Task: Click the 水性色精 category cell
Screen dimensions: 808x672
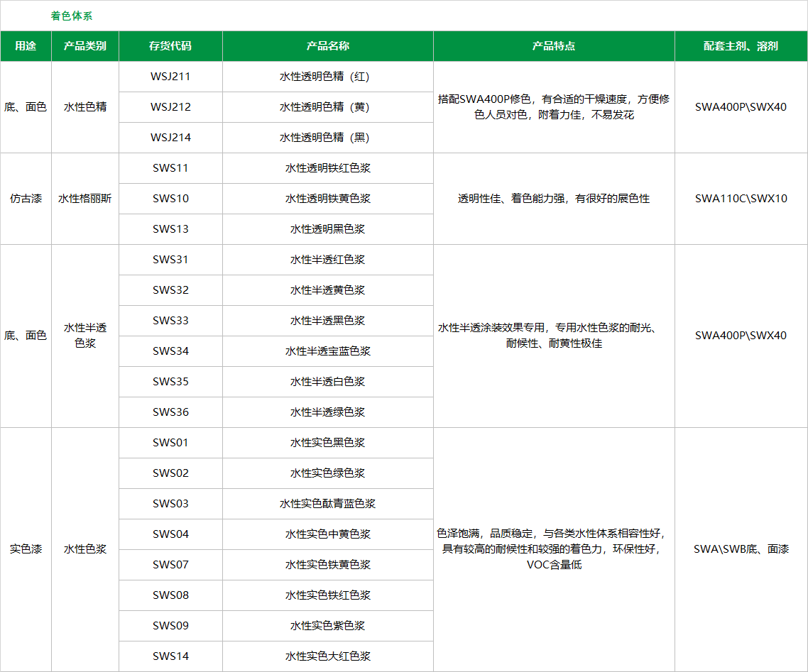Action: [85, 107]
